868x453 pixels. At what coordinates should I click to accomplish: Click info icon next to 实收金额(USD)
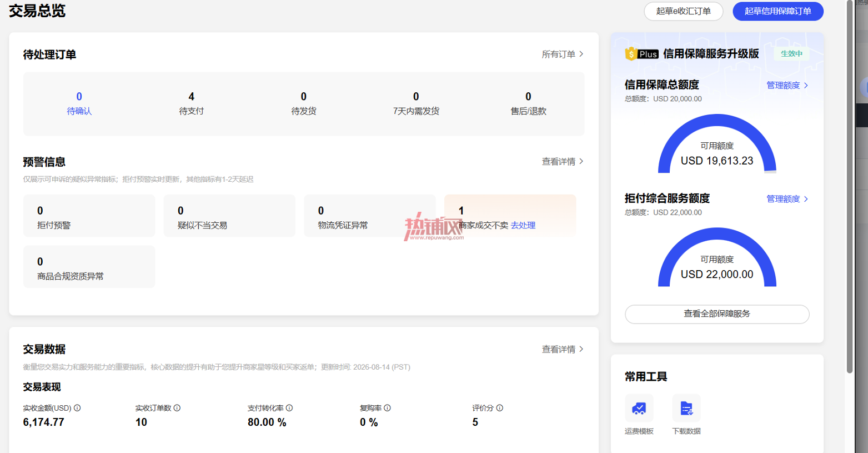coord(77,408)
